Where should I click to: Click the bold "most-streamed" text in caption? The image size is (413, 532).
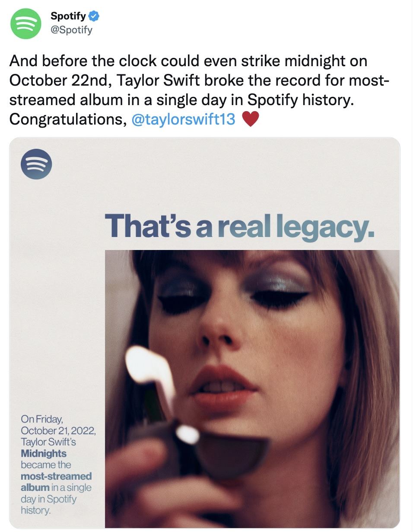pyautogui.click(x=56, y=476)
